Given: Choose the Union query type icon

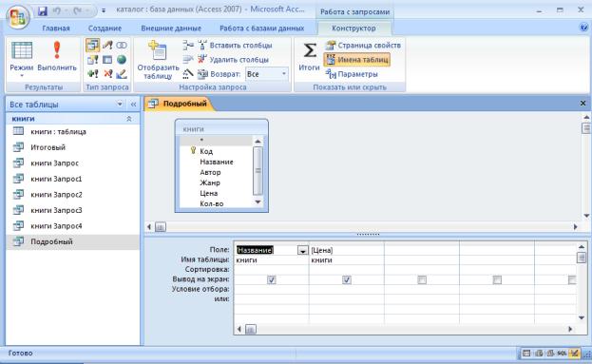Looking at the screenshot, I should 122,46.
